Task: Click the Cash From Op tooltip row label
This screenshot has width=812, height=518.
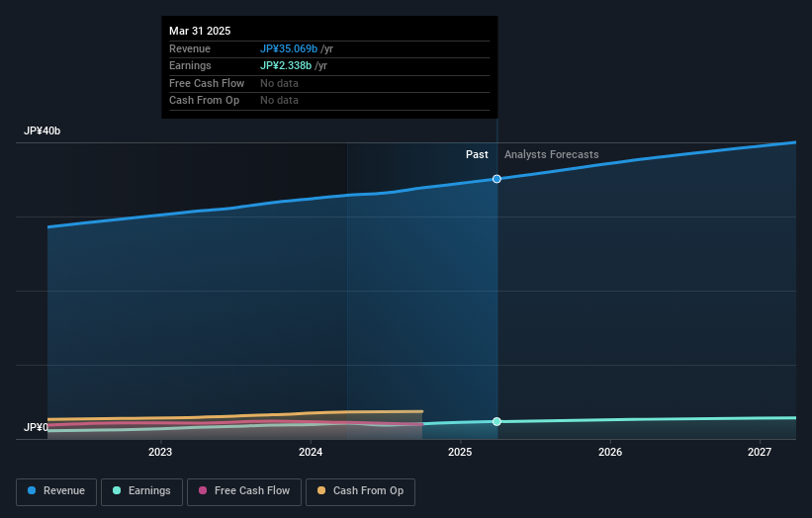Action: 204,101
